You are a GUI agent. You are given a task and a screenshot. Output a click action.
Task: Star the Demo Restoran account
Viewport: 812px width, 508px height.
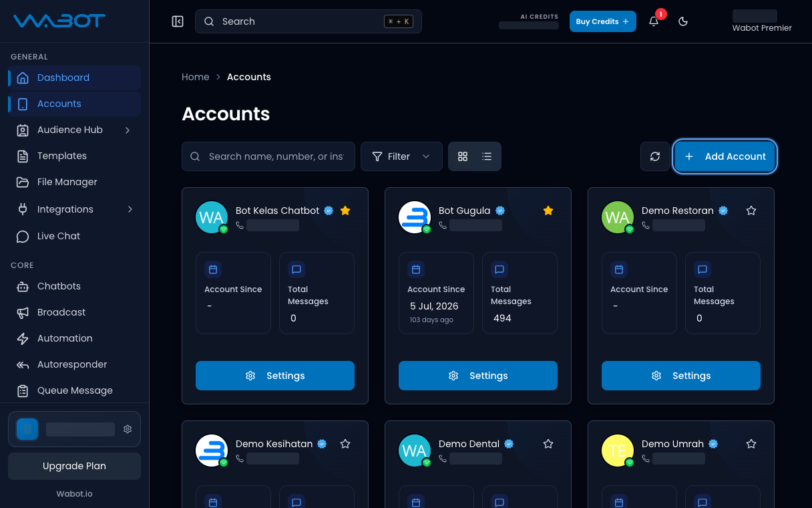pyautogui.click(x=751, y=211)
